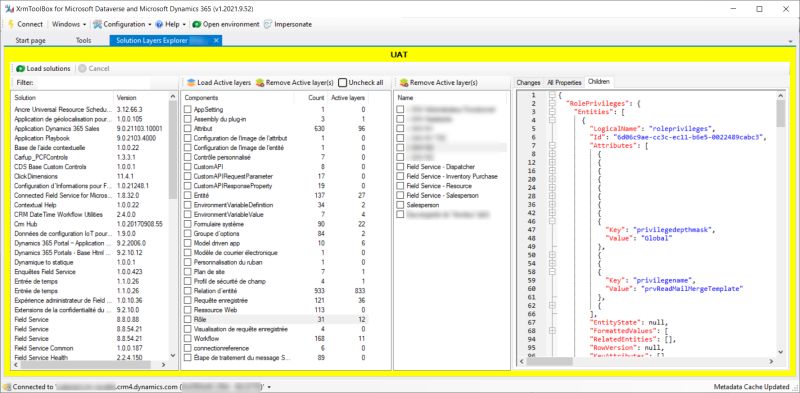This screenshot has width=800, height=393.
Task: Expand the collapsed JSON node at line 8
Action: tap(553, 154)
